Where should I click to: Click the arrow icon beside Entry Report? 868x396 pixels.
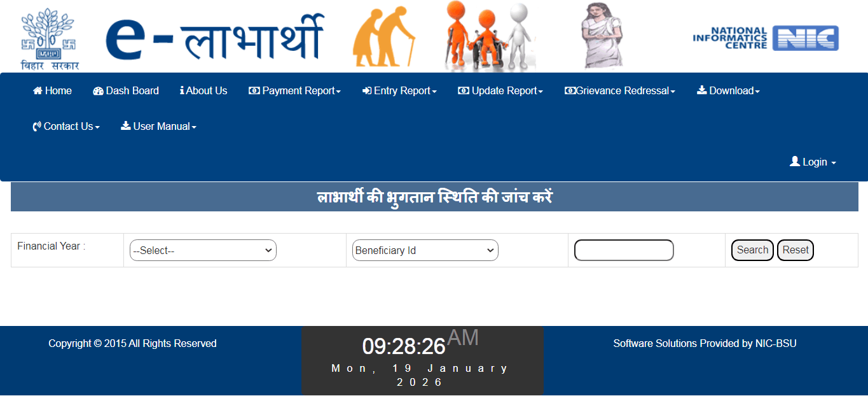pyautogui.click(x=366, y=90)
